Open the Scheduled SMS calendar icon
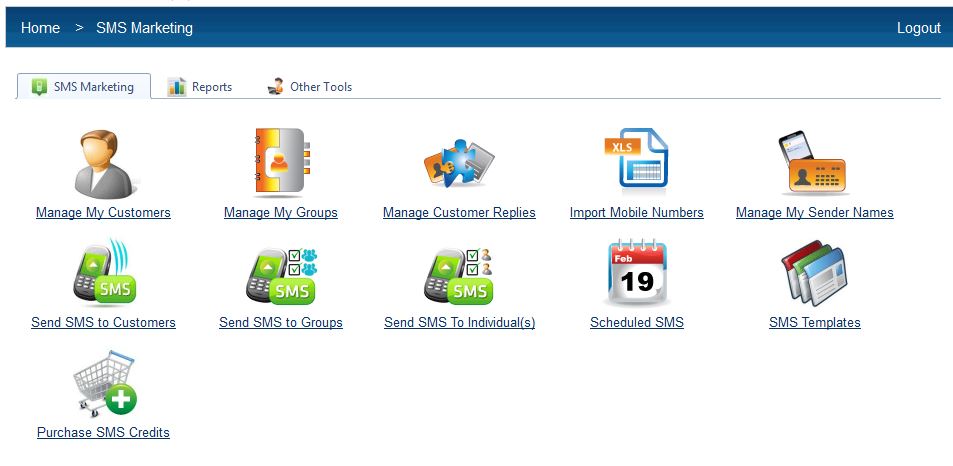This screenshot has height=466, width=953. coord(637,273)
